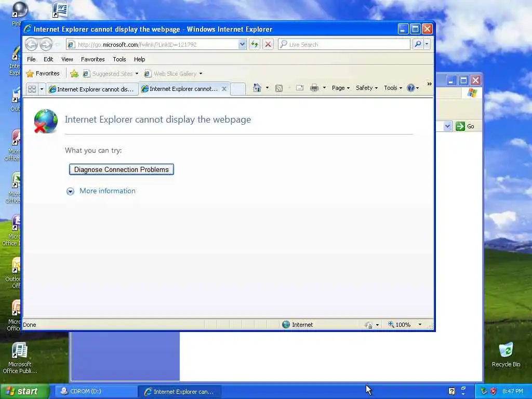The width and height of the screenshot is (532, 399).
Task: Open the zoom level dropdown arrow
Action: tap(420, 325)
